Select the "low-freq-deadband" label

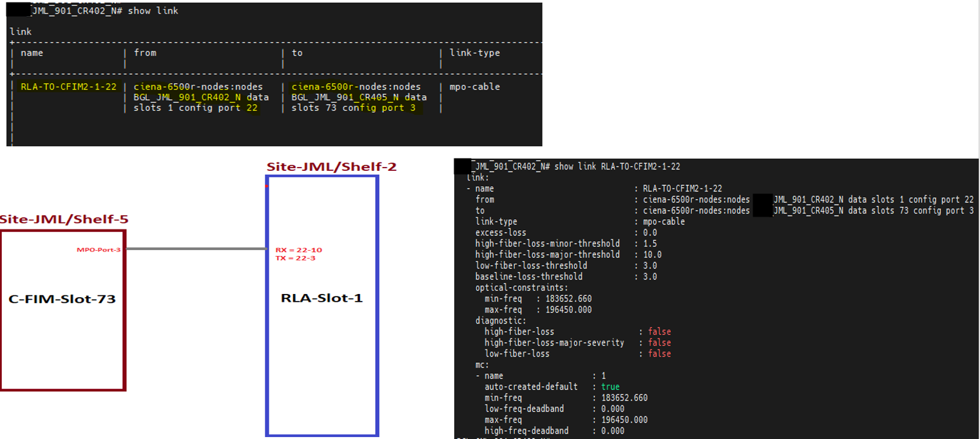click(524, 409)
